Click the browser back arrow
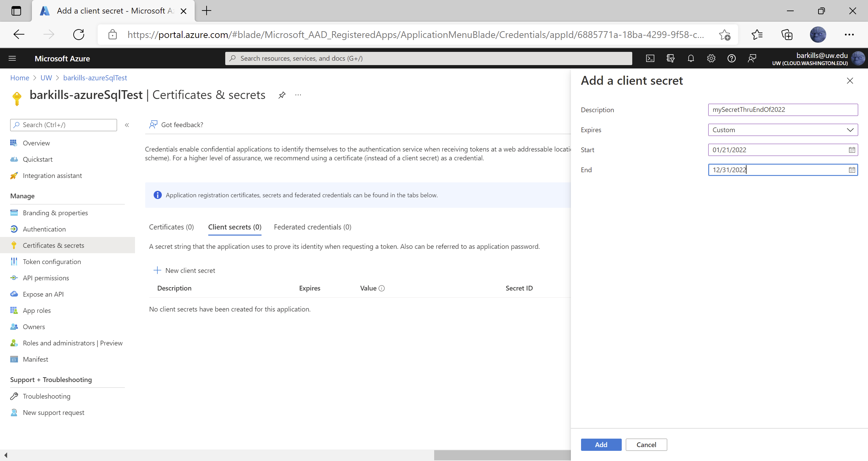 pyautogui.click(x=19, y=34)
